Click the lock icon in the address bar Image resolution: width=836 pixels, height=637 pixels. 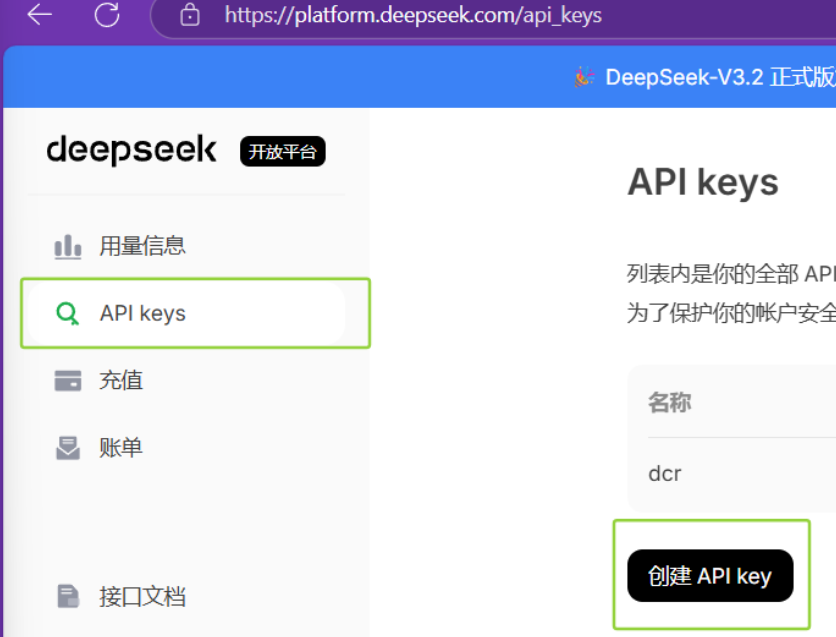[190, 15]
